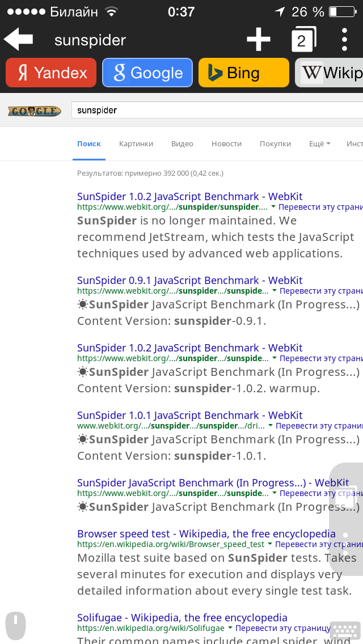The image size is (363, 644).
Task: Switch to the Видео tab
Action: coord(182,144)
